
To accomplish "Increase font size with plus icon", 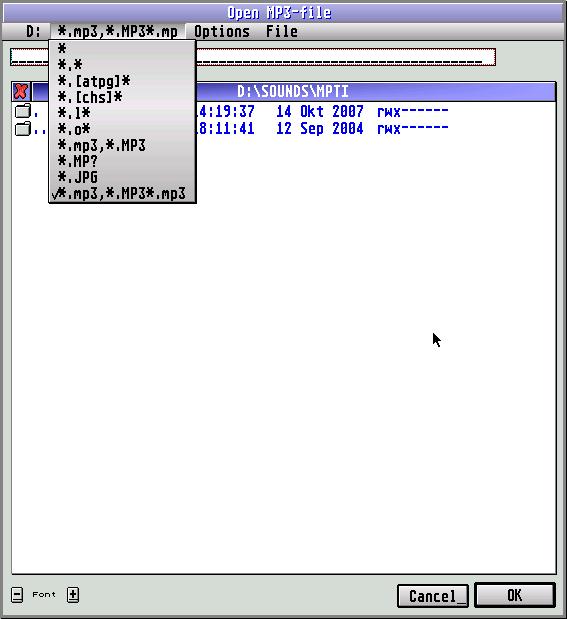I will pos(73,595).
